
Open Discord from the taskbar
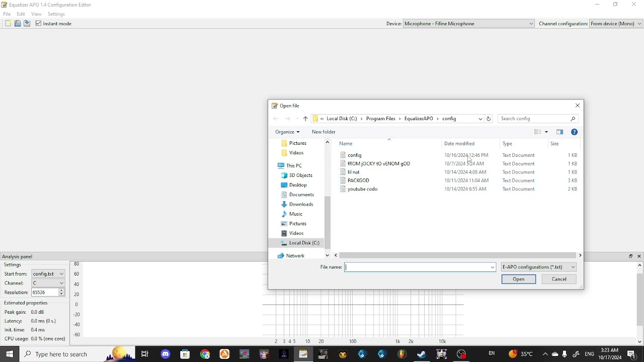166,355
